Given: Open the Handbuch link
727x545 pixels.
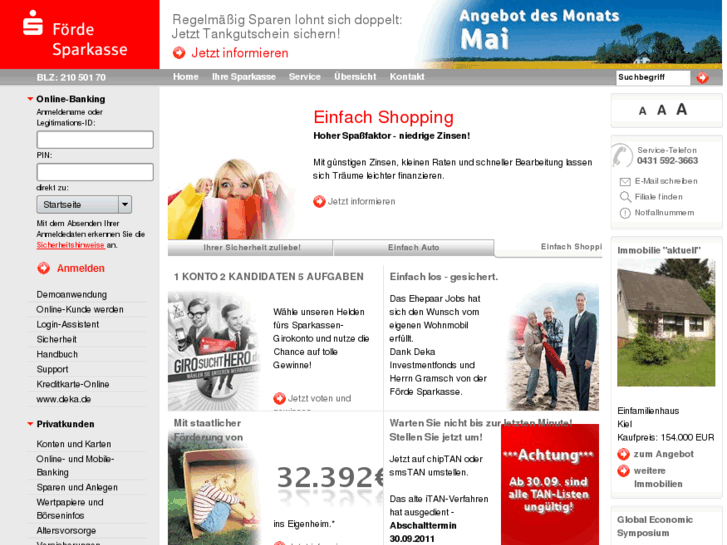Looking at the screenshot, I should point(57,354).
